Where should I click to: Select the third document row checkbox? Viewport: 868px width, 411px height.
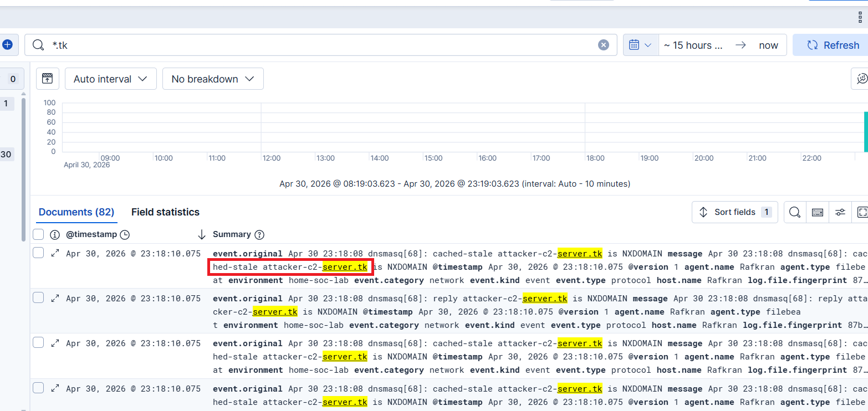38,342
